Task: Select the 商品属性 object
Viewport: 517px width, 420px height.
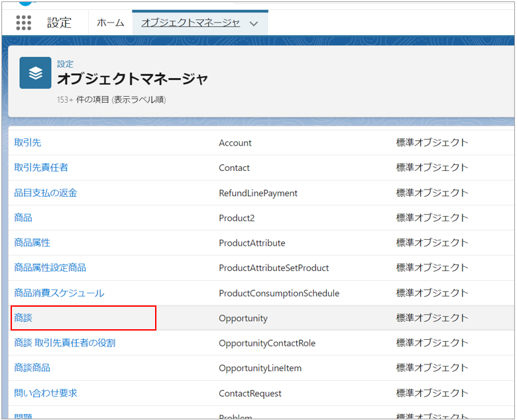Action: (32, 242)
